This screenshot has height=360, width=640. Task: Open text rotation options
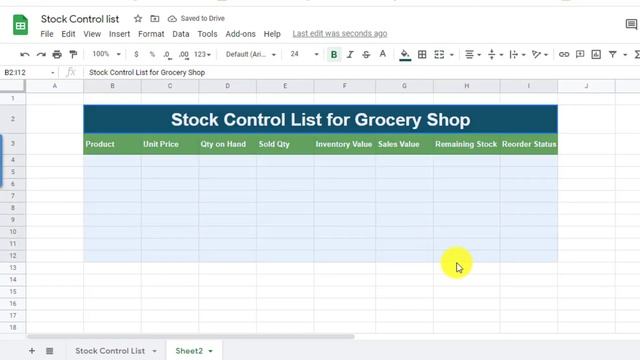pyautogui.click(x=540, y=54)
